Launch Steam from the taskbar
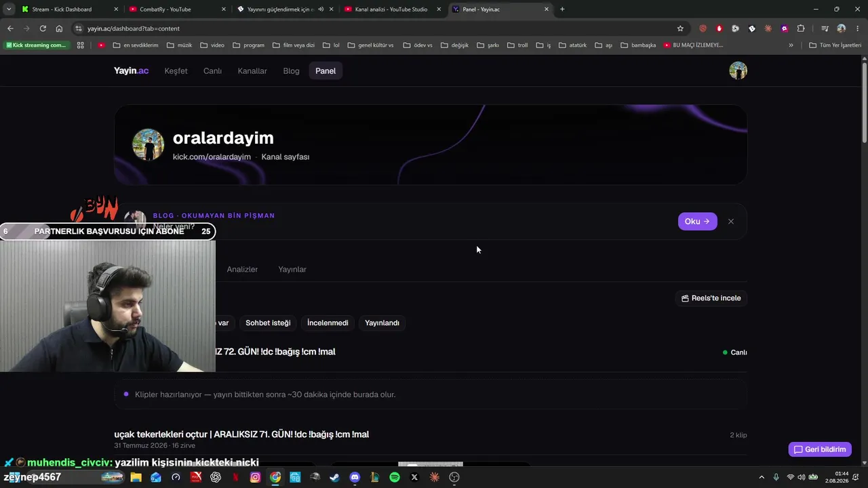The height and width of the screenshot is (488, 868). pyautogui.click(x=334, y=477)
